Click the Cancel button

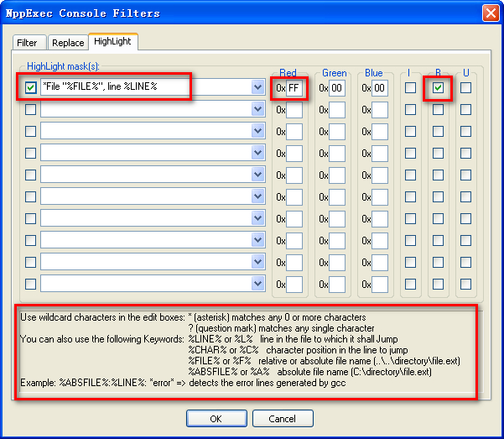283,418
